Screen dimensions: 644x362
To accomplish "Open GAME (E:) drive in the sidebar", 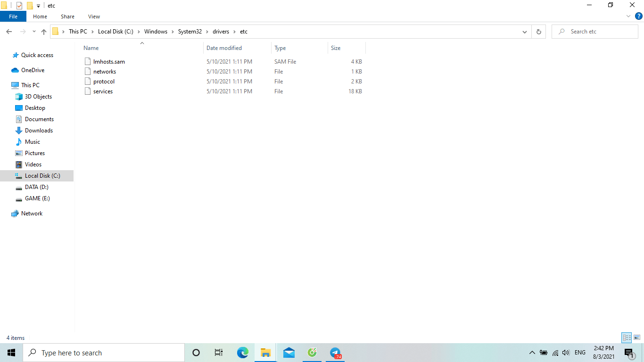I will point(37,198).
